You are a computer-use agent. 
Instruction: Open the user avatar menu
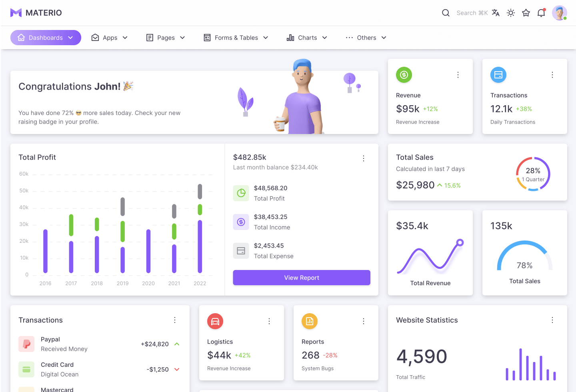click(x=560, y=13)
